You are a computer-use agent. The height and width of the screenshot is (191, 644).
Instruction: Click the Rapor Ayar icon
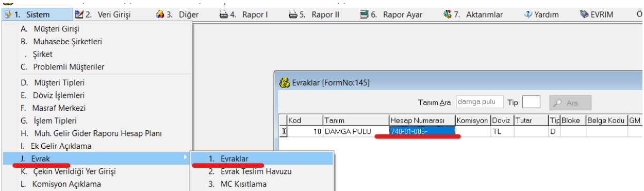[365, 14]
